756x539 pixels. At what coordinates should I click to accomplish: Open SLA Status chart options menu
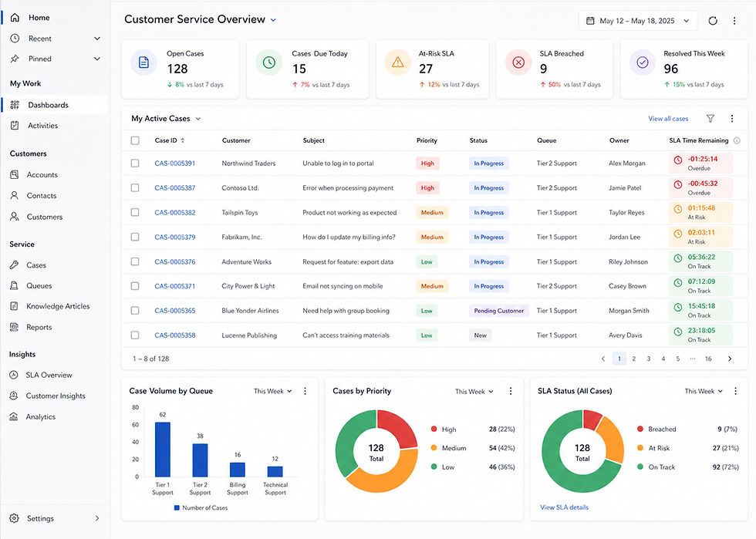click(x=735, y=391)
